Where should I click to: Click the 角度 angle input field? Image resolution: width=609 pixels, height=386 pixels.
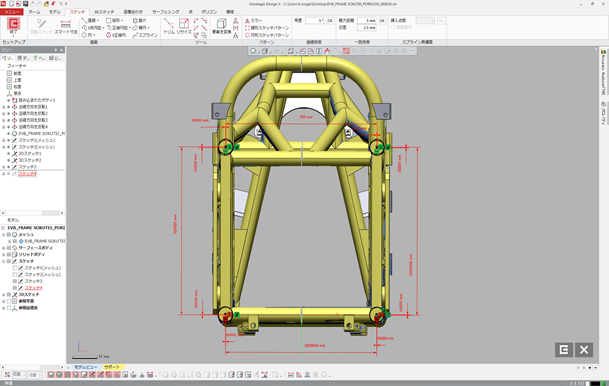[315, 20]
